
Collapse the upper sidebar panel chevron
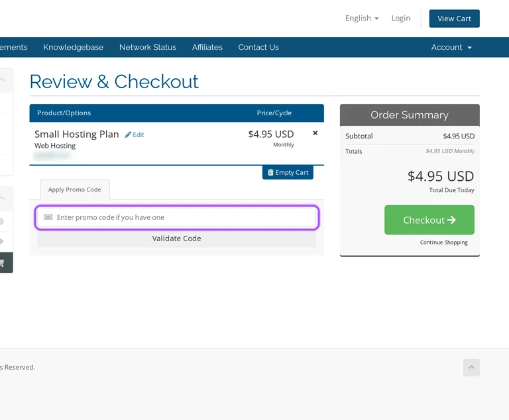coord(2,80)
